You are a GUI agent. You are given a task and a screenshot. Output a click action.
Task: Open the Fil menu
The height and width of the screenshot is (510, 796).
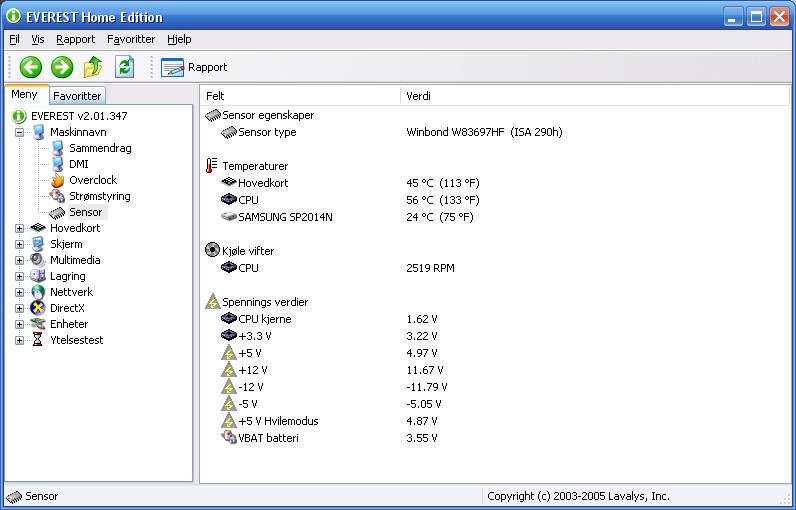[14, 39]
